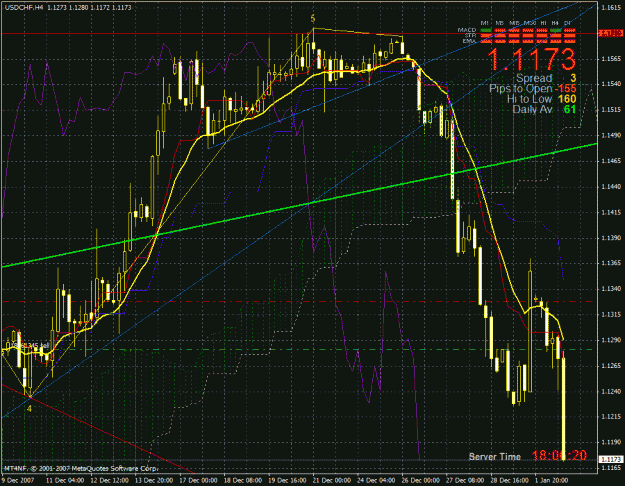This screenshot has height=486, width=625.
Task: Select the 21 Dec 00:00 time axis label
Action: (332, 480)
